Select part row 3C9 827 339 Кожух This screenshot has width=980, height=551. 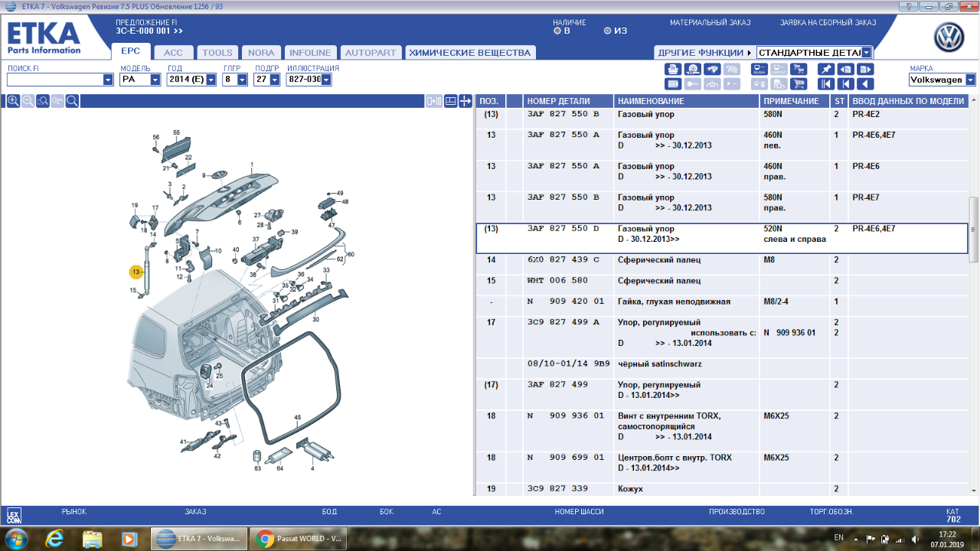(721, 489)
